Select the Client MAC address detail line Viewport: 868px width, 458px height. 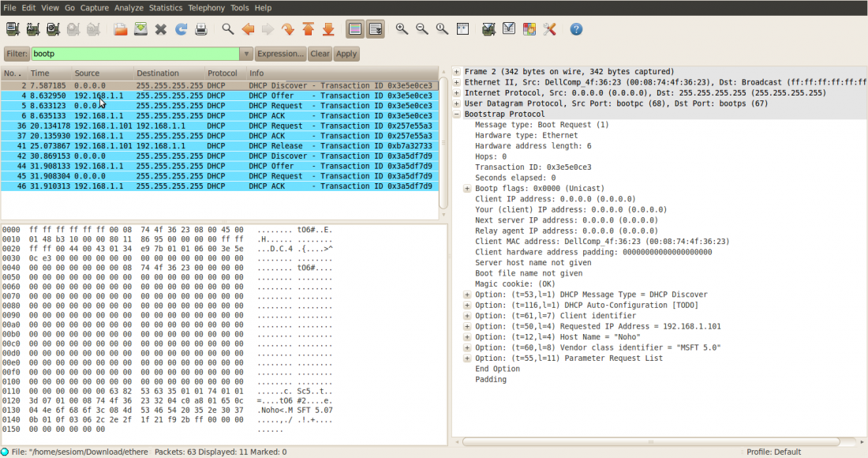point(602,242)
